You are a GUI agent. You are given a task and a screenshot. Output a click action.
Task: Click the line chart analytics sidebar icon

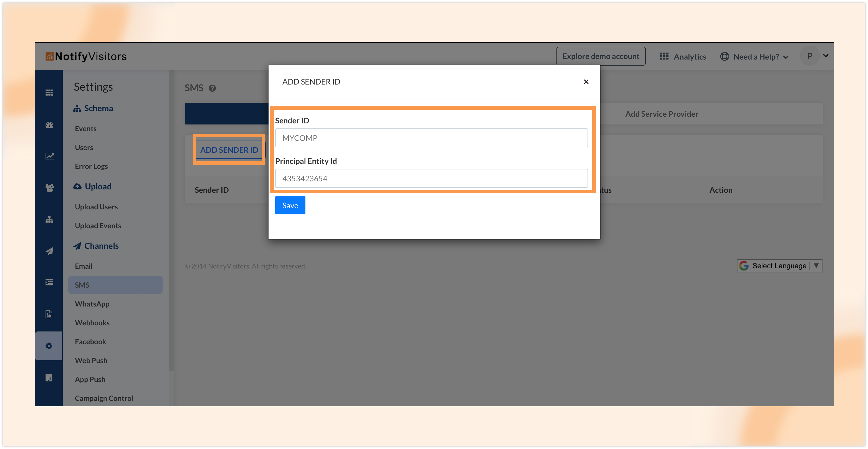(50, 156)
